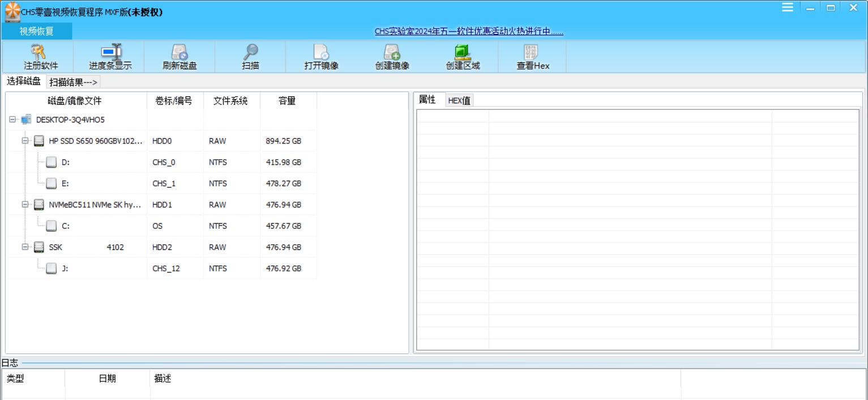Open the 进度条显示 progress bar display tool
The image size is (868, 400).
pyautogui.click(x=109, y=56)
